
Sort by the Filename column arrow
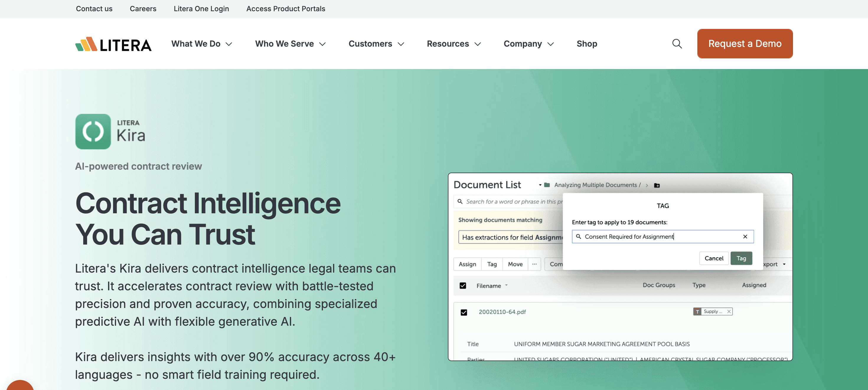506,285
